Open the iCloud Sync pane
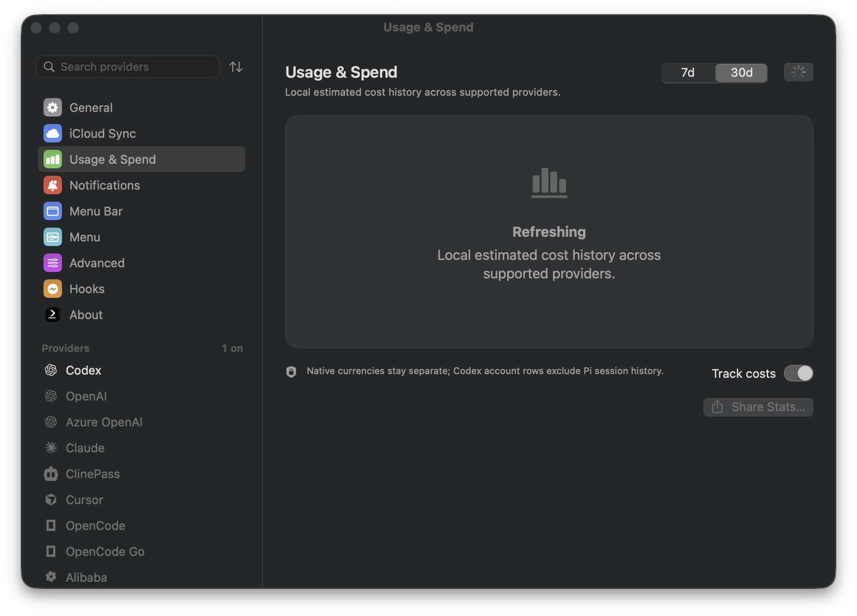 [142, 134]
